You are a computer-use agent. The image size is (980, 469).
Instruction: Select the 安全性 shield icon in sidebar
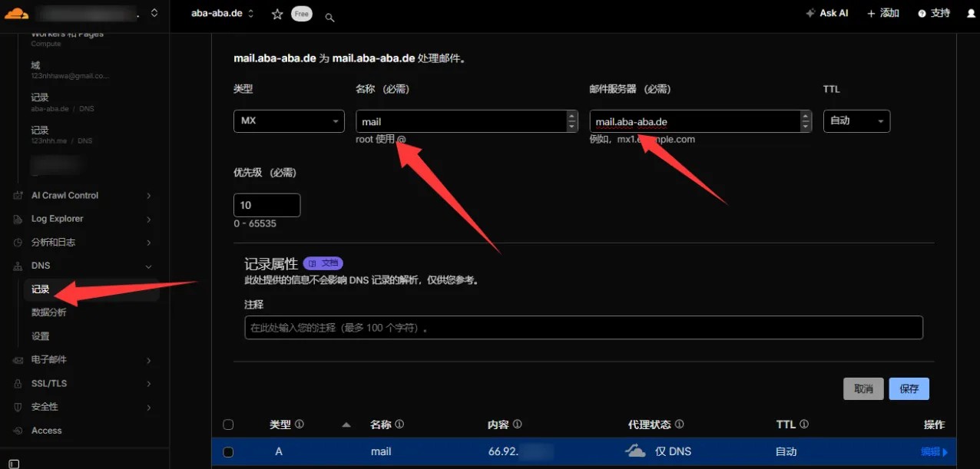[18, 407]
